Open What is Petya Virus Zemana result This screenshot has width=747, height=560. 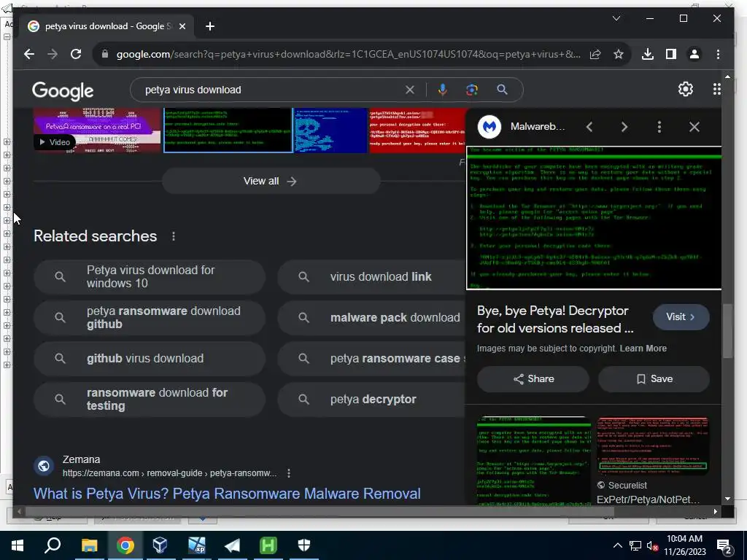[x=227, y=494]
